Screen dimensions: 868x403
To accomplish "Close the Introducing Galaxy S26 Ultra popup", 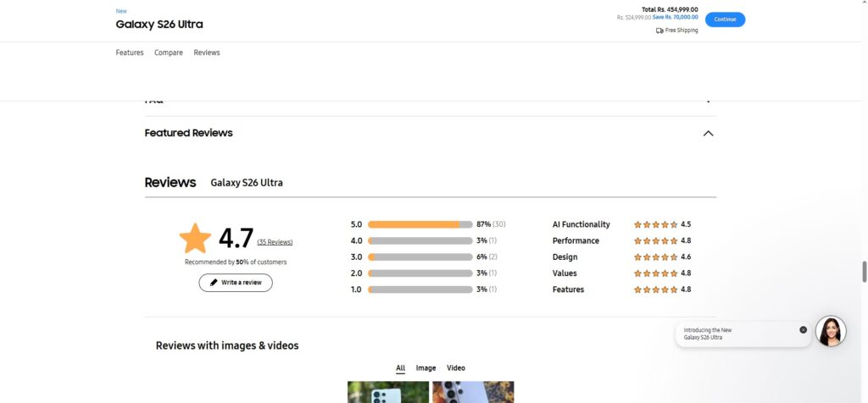I will [804, 329].
